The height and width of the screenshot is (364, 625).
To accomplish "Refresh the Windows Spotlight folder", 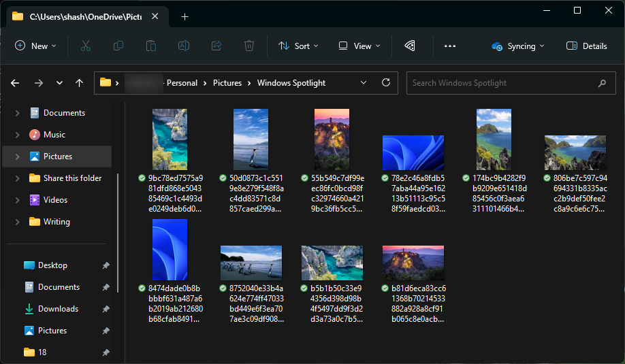I will click(386, 82).
